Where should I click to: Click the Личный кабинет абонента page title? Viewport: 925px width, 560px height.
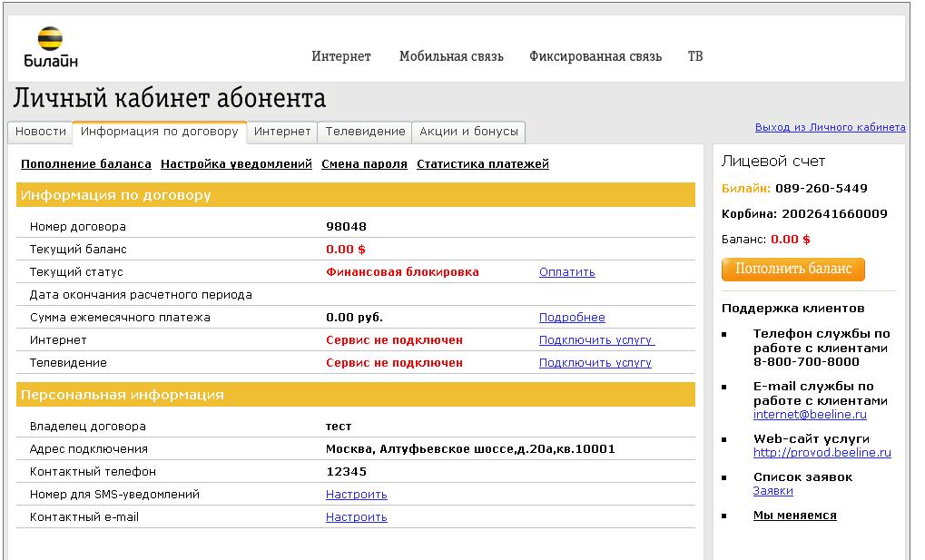coord(170,99)
